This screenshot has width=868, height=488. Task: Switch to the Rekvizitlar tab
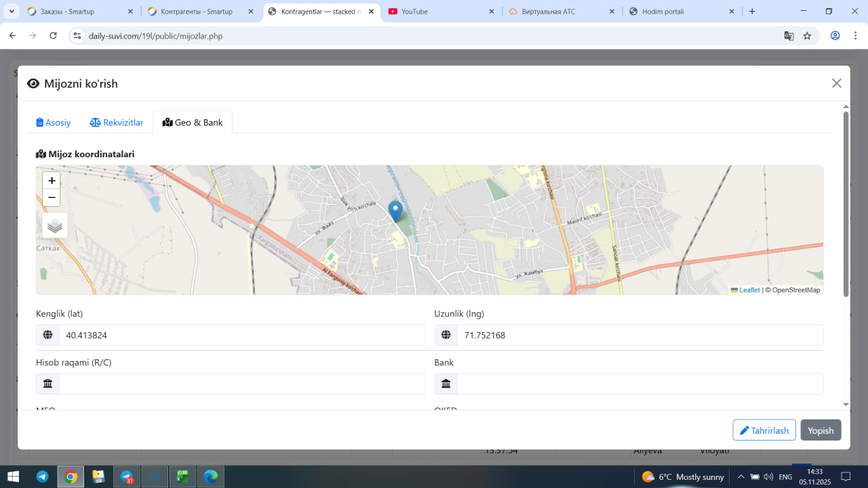117,123
